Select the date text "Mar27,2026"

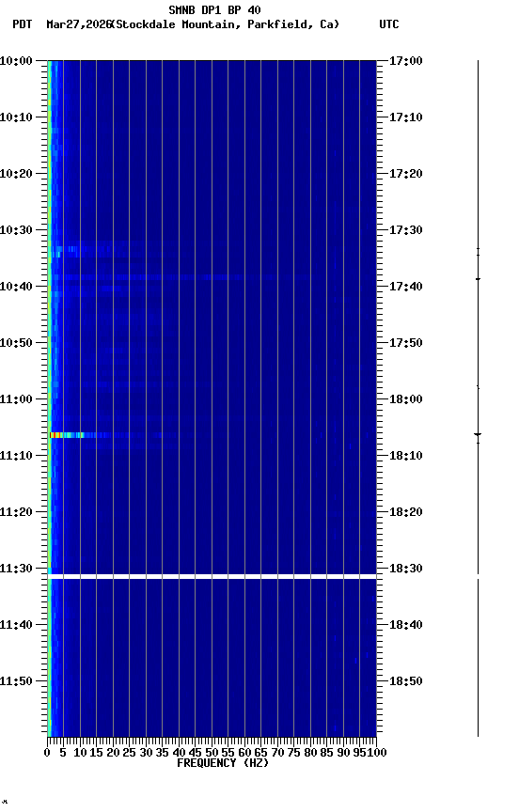point(79,24)
